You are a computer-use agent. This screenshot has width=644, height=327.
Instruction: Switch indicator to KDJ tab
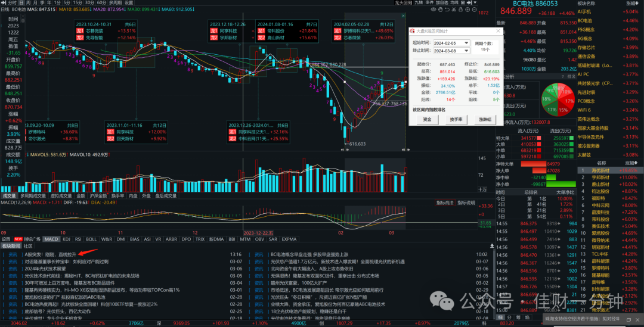click(x=67, y=239)
